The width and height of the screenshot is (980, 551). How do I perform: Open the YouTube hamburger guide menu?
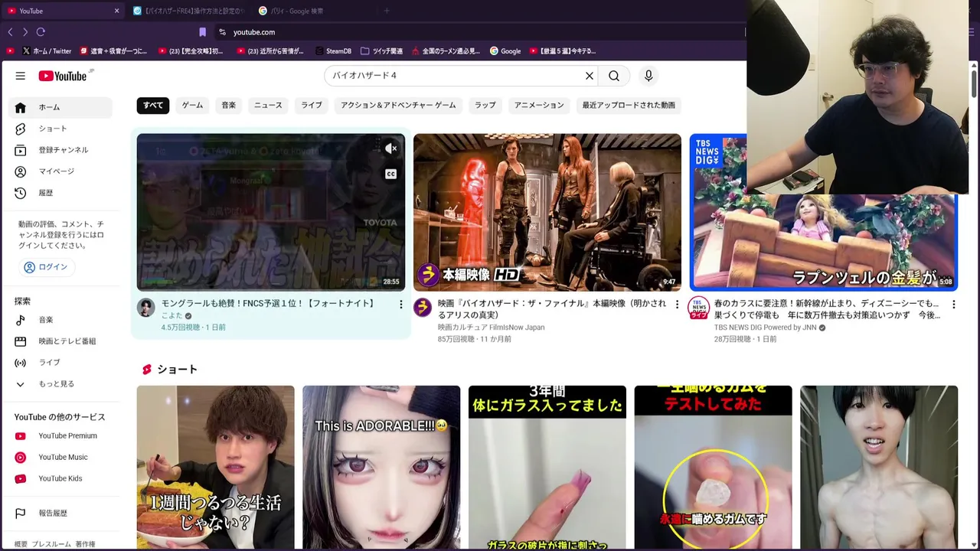tap(21, 76)
